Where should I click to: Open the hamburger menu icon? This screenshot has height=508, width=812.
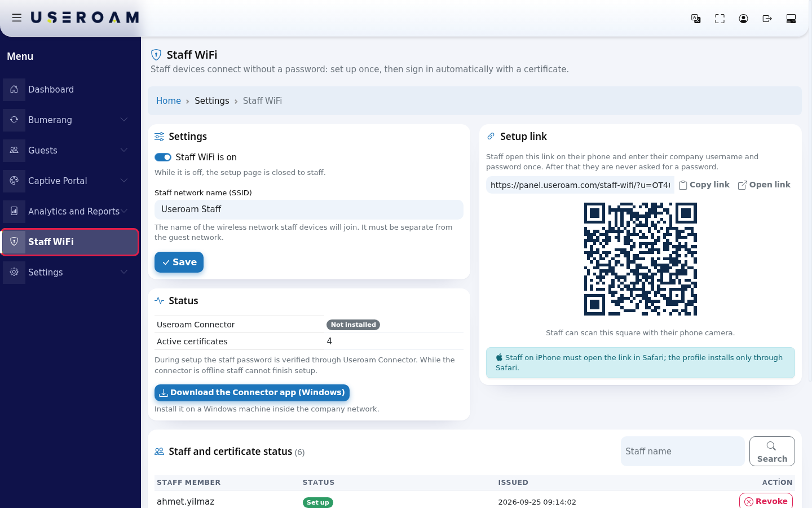pyautogui.click(x=17, y=18)
